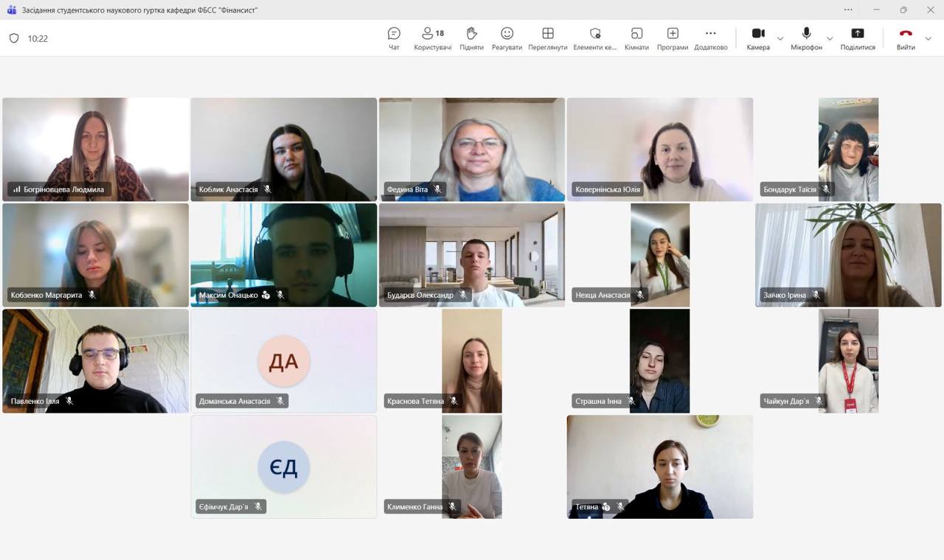
Task: Click the Поділитися share screen button
Action: 858,38
